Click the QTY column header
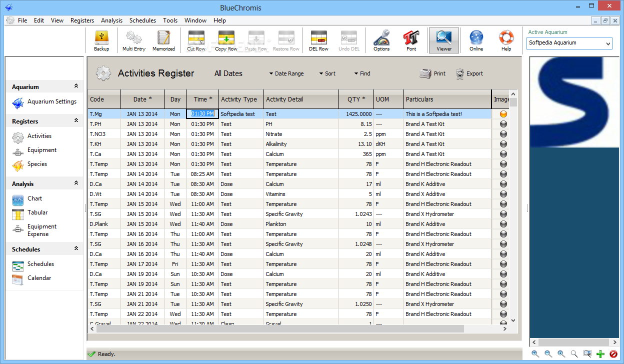This screenshot has height=364, width=624. pyautogui.click(x=356, y=99)
